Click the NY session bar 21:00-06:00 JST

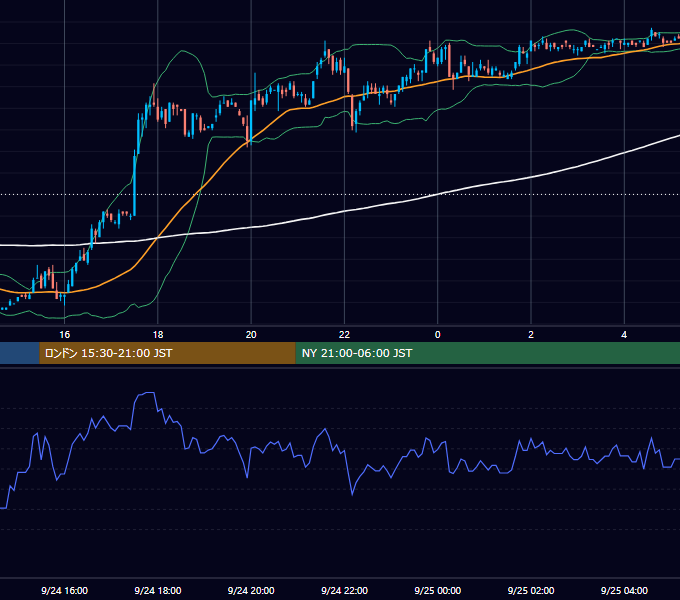click(487, 353)
